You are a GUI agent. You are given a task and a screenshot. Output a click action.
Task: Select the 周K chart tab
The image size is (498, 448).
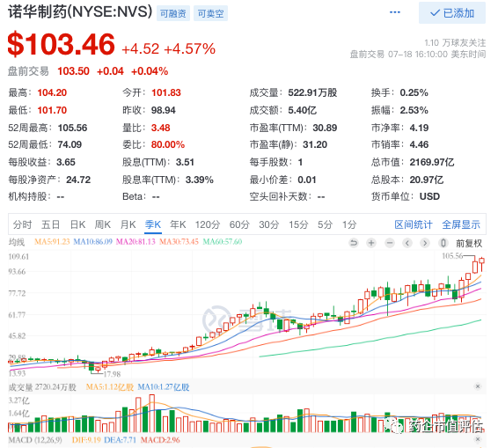tap(103, 224)
